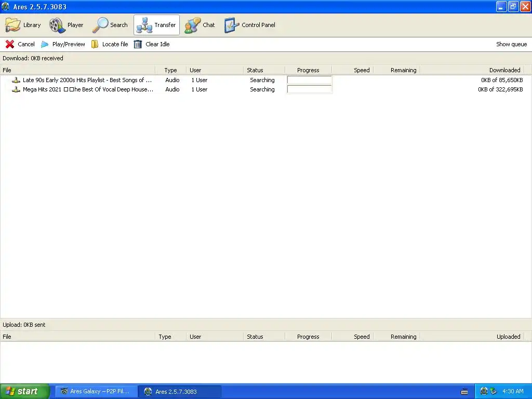
Task: Open the Chat section
Action: (x=199, y=25)
